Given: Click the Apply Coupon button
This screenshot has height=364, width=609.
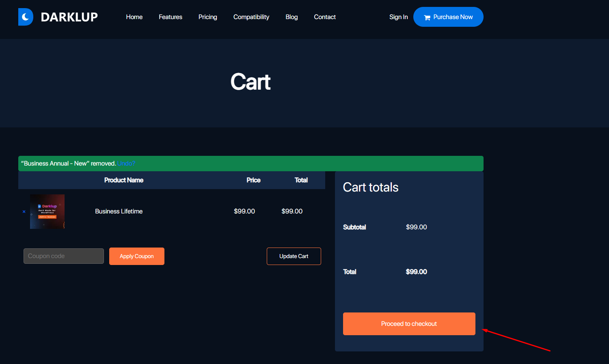Looking at the screenshot, I should click(137, 256).
